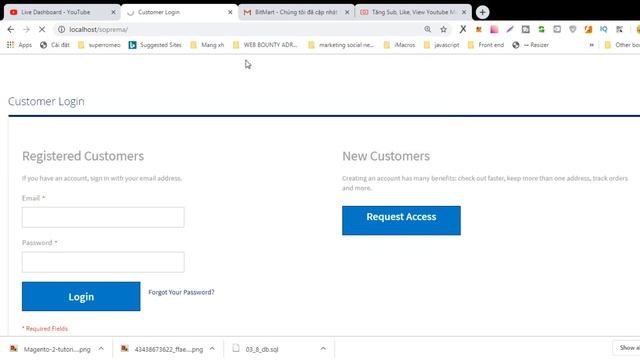Open the superromeo bookmark folder

point(99,45)
